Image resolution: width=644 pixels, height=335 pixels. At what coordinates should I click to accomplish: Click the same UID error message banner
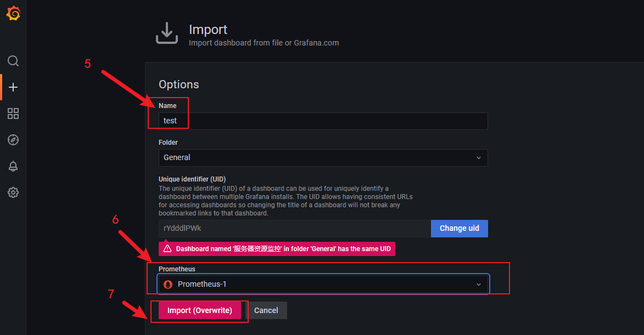[282, 249]
